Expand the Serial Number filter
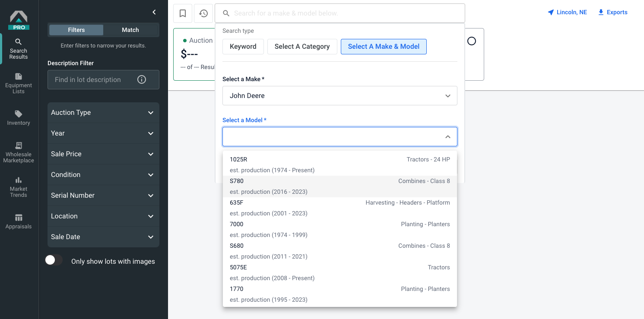 point(103,196)
